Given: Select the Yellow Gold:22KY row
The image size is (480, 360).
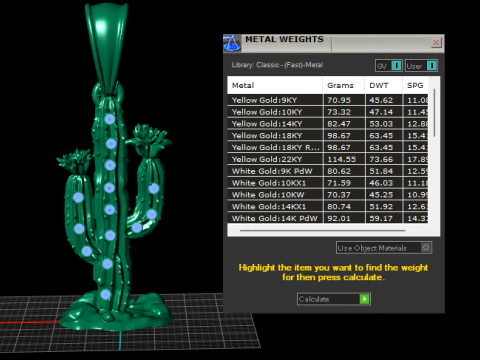Looking at the screenshot, I should (328, 159).
